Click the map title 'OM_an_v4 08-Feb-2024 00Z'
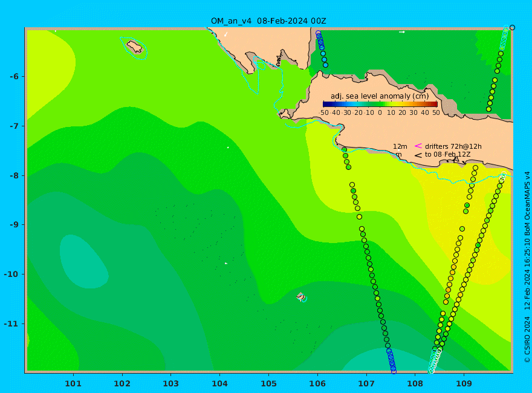 click(x=268, y=21)
